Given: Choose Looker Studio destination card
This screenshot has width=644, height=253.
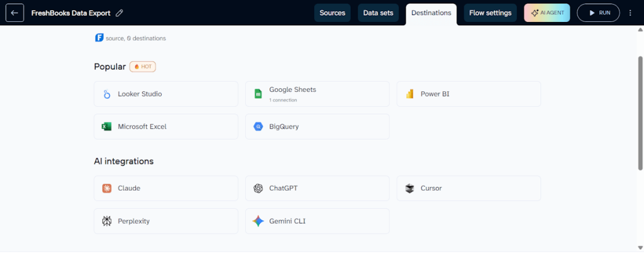Looking at the screenshot, I should click(x=166, y=94).
